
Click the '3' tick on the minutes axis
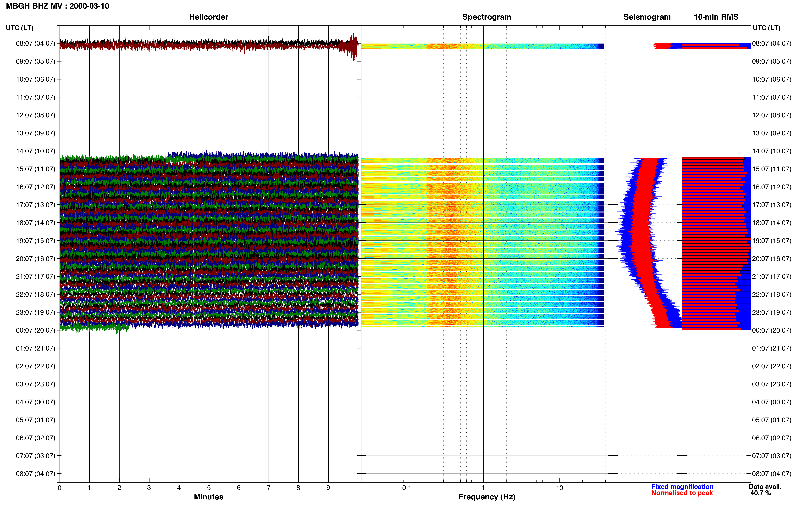[149, 487]
